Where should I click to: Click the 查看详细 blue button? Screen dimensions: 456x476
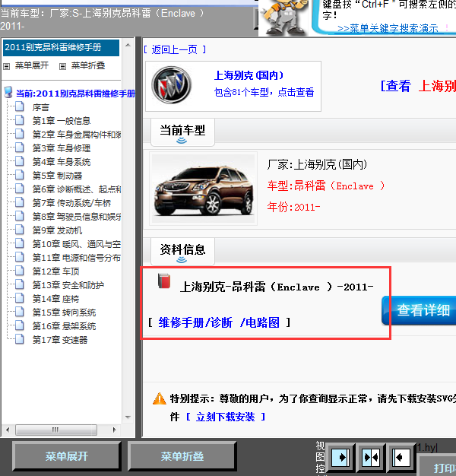[x=419, y=310]
